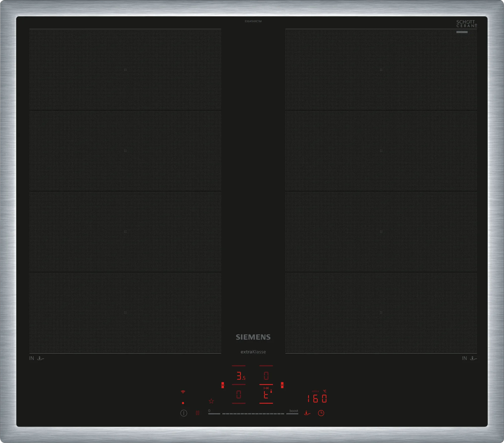Tap the flex zone symbol right of the displays

coord(282,385)
